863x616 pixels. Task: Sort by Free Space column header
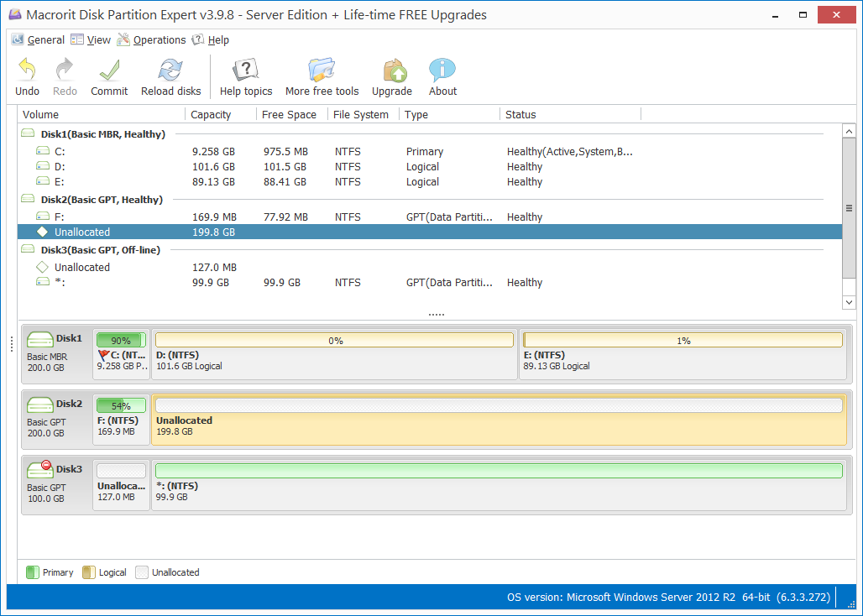pos(292,114)
